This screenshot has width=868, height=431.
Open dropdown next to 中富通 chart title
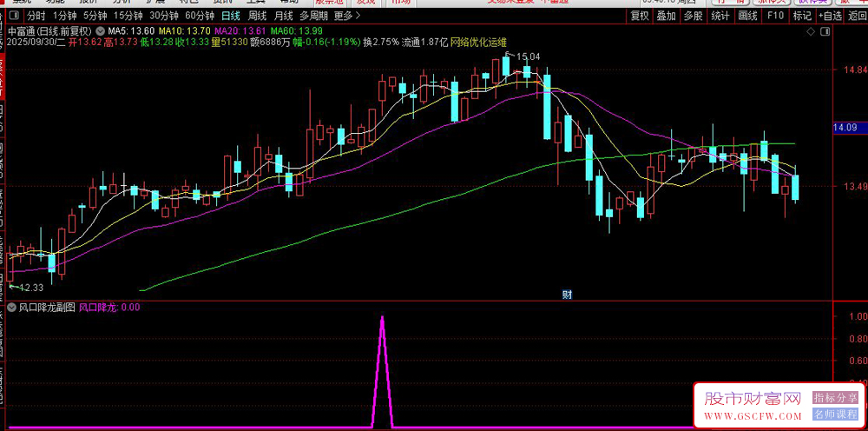pyautogui.click(x=100, y=30)
